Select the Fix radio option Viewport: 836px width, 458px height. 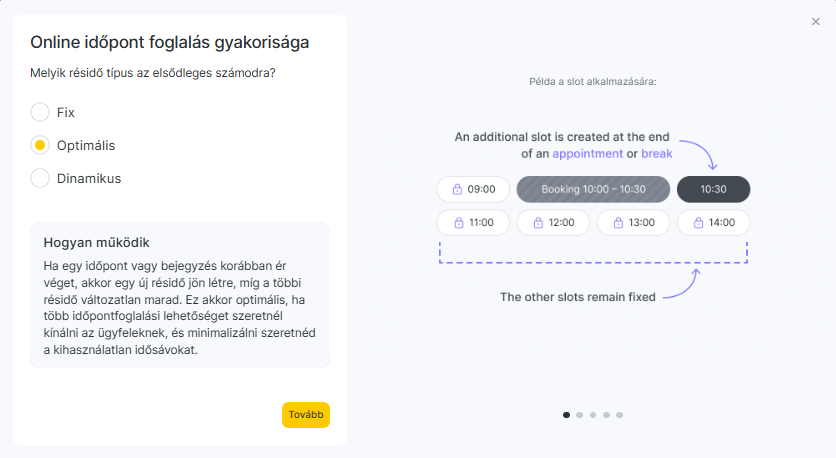tap(40, 112)
